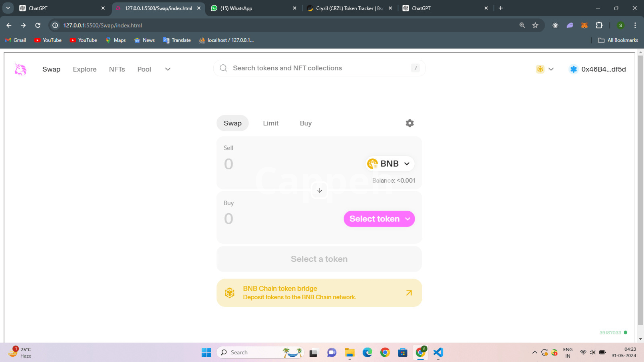
Task: Switch to the Buy tab
Action: tap(306, 123)
